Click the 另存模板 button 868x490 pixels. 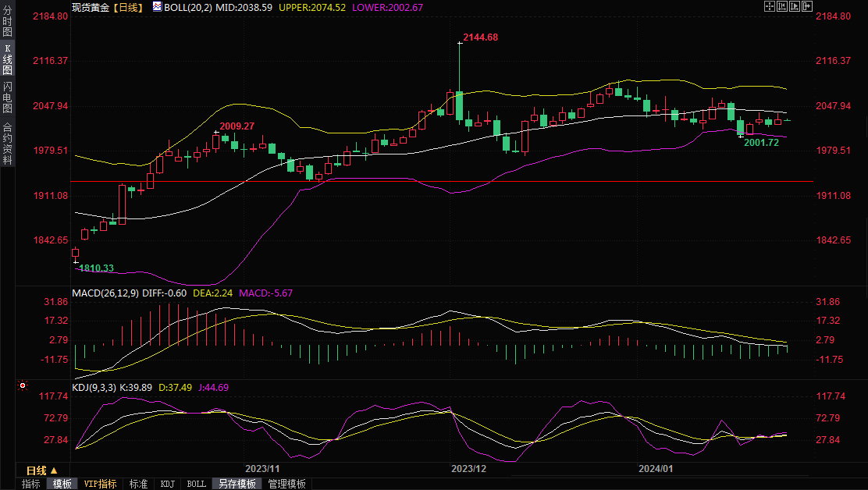pyautogui.click(x=237, y=484)
